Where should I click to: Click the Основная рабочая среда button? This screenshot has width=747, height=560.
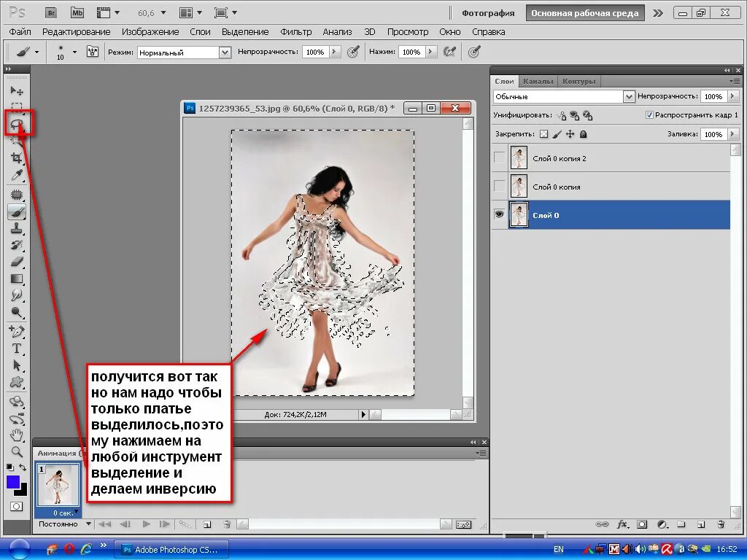tap(584, 13)
